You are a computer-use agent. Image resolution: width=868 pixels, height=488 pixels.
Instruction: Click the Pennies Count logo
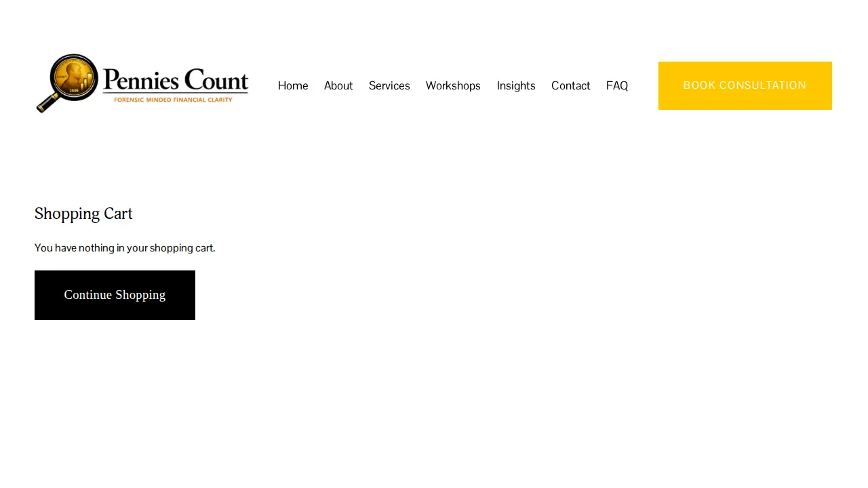tap(142, 83)
